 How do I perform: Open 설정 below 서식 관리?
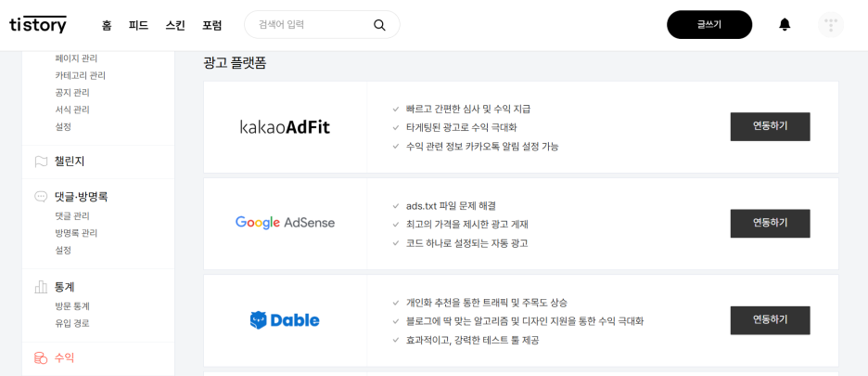click(63, 127)
